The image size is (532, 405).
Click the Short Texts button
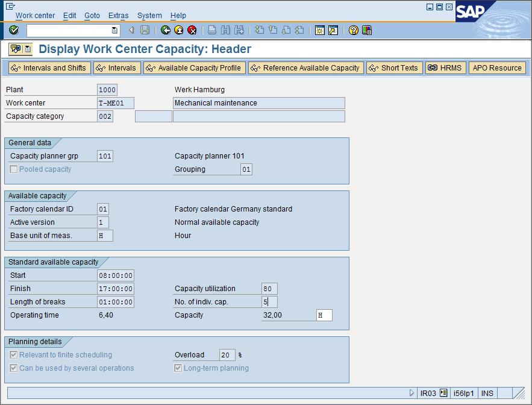click(x=394, y=68)
